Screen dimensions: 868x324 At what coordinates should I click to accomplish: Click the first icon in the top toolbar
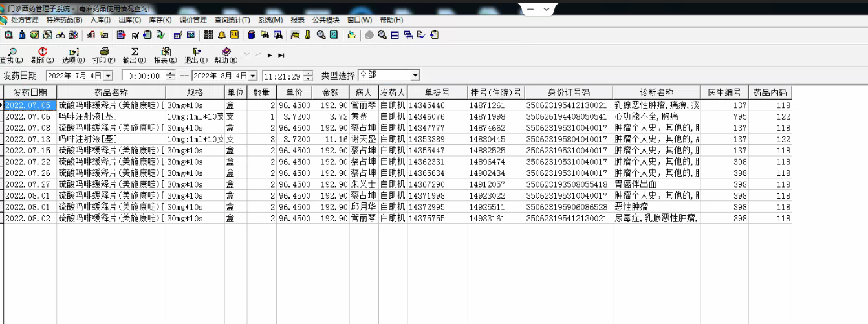pos(8,35)
